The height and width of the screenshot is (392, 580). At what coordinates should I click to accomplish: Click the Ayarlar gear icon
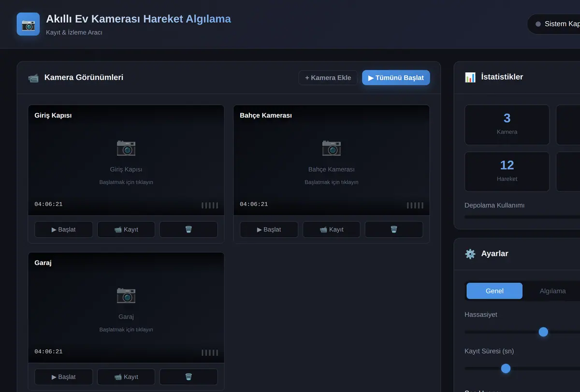point(470,254)
